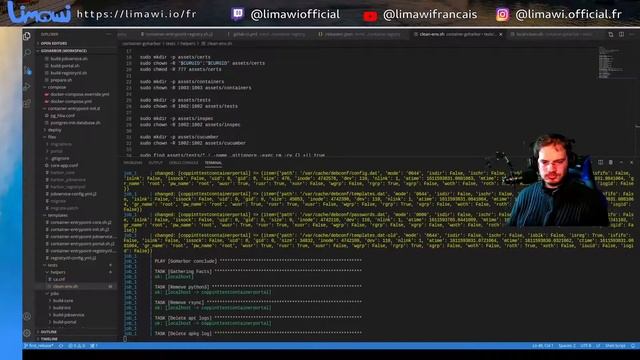Click @limawi.official.fr Instagram handle
640x360 pixels.
[569, 14]
